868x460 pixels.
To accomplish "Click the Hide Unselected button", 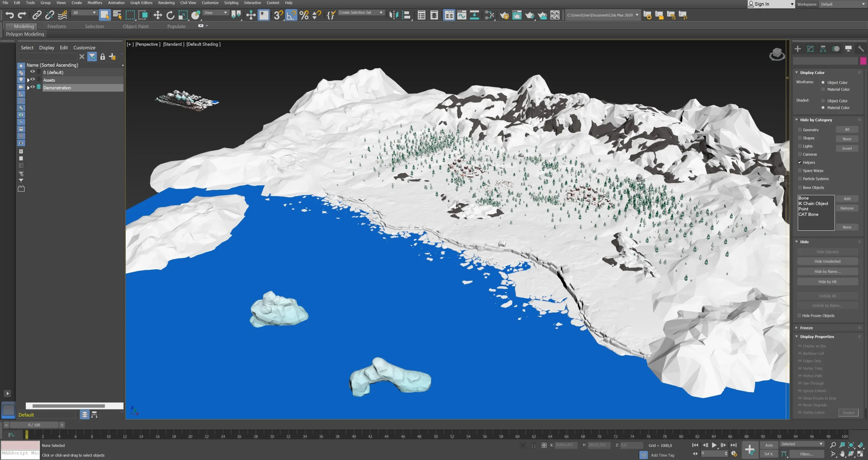I will [827, 261].
